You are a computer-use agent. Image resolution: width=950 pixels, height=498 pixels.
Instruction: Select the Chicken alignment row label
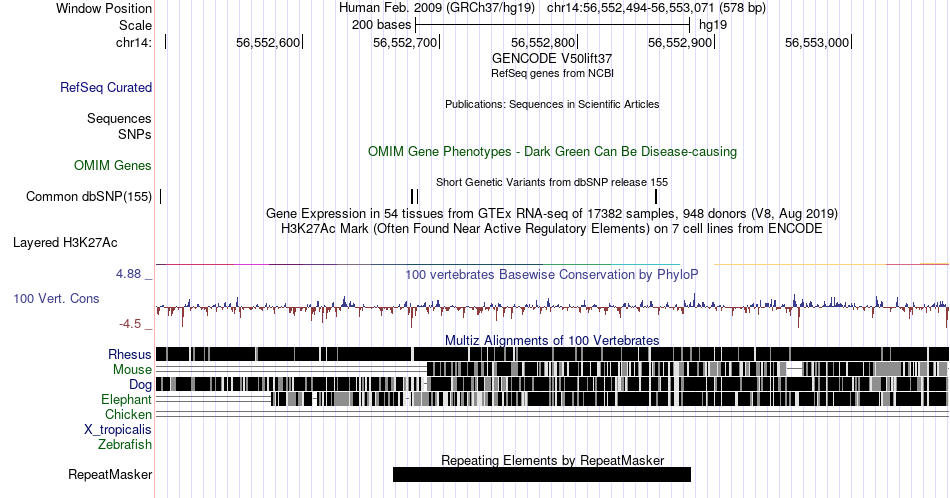128,414
